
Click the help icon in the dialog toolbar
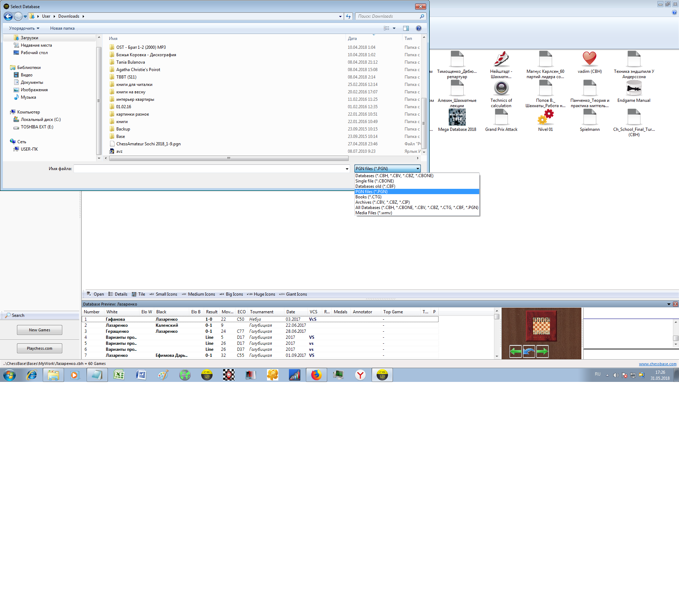click(419, 28)
